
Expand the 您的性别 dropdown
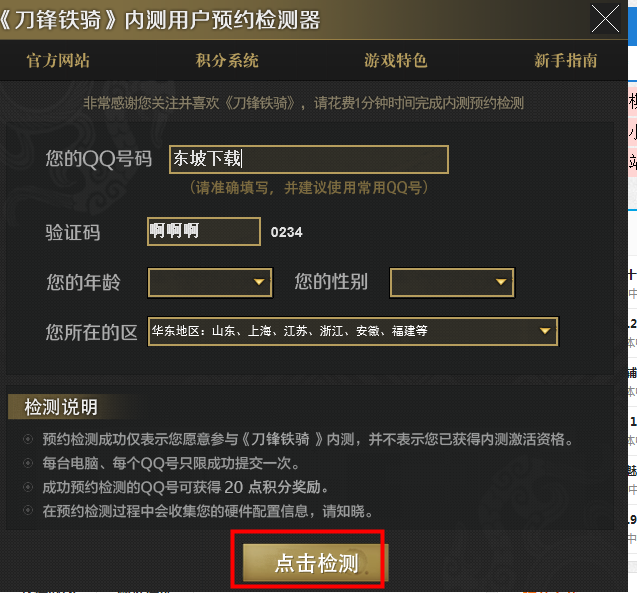[452, 282]
